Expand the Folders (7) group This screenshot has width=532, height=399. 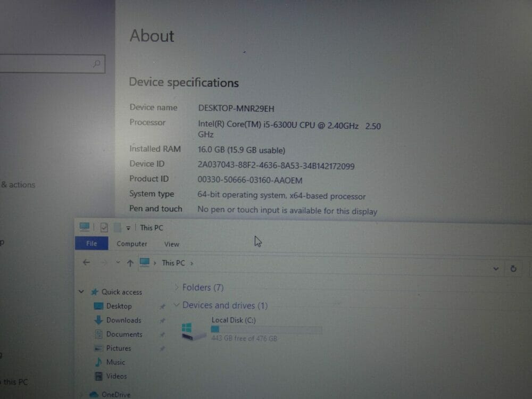(176, 287)
